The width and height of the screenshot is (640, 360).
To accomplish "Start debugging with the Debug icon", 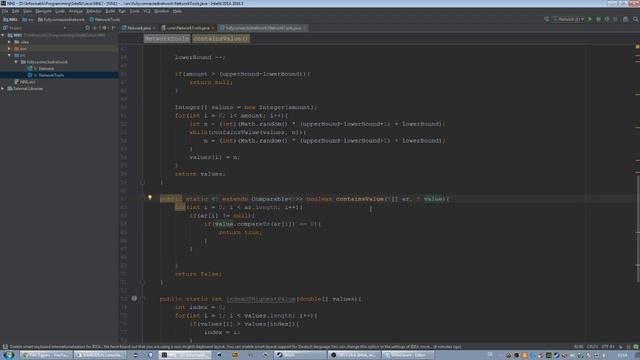I will (598, 19).
